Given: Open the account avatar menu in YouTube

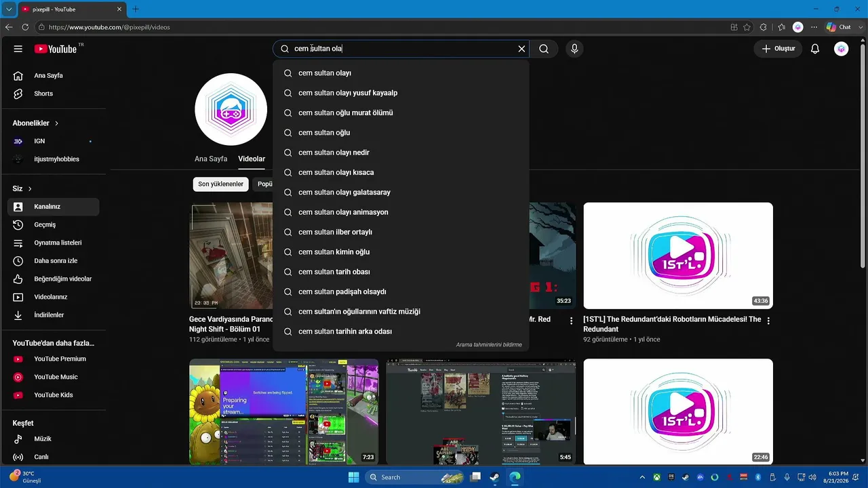Looking at the screenshot, I should [x=842, y=49].
